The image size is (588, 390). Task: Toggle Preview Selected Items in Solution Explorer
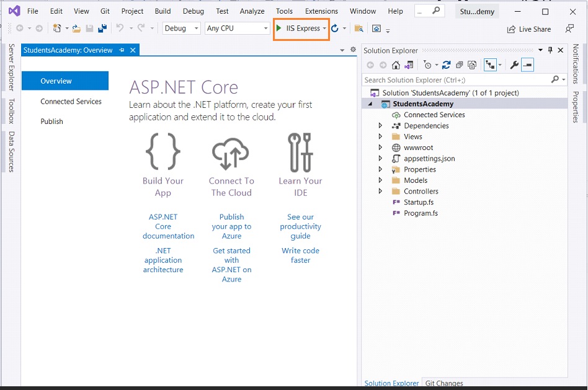pyautogui.click(x=527, y=65)
